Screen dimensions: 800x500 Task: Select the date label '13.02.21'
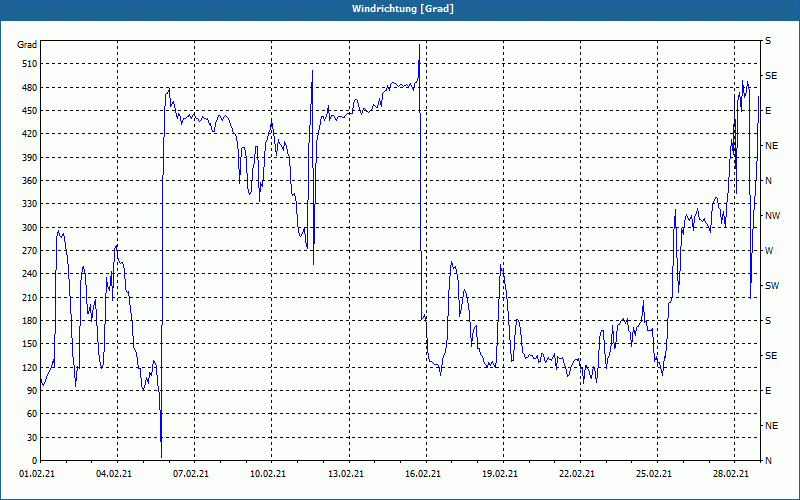(346, 474)
